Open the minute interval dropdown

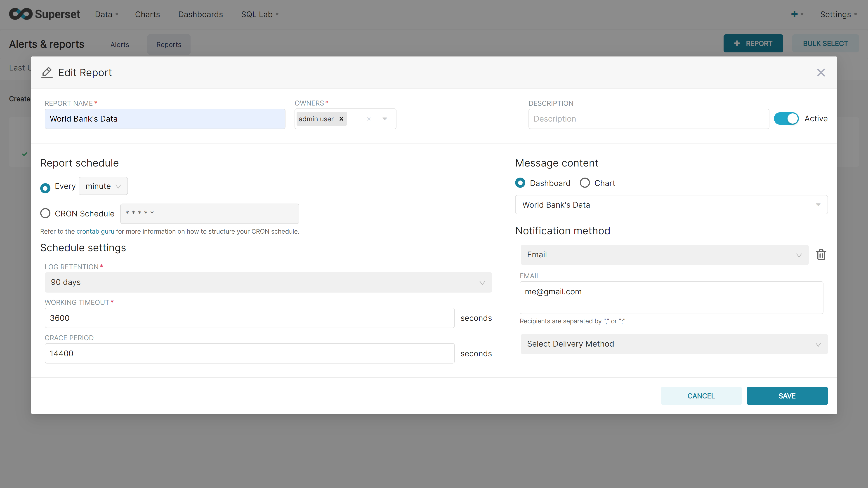[103, 186]
